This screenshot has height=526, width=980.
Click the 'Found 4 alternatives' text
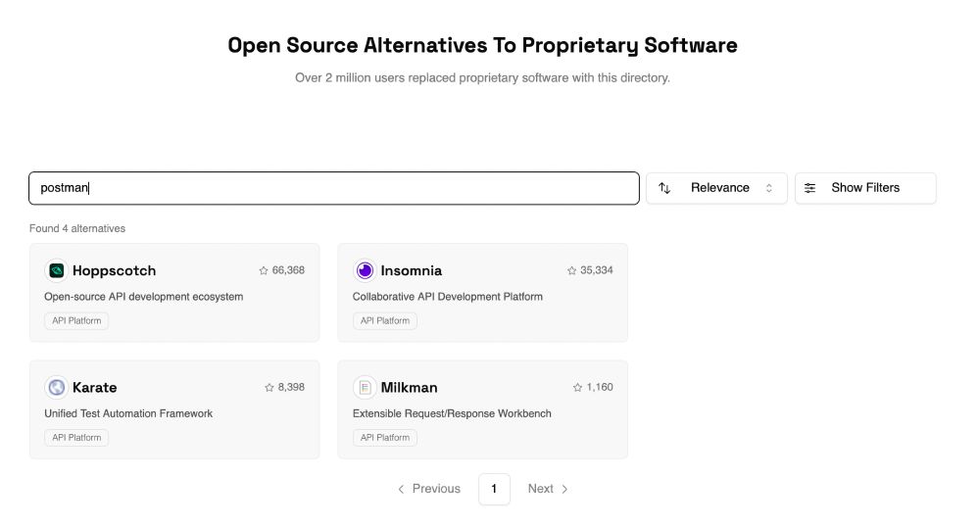tap(77, 228)
